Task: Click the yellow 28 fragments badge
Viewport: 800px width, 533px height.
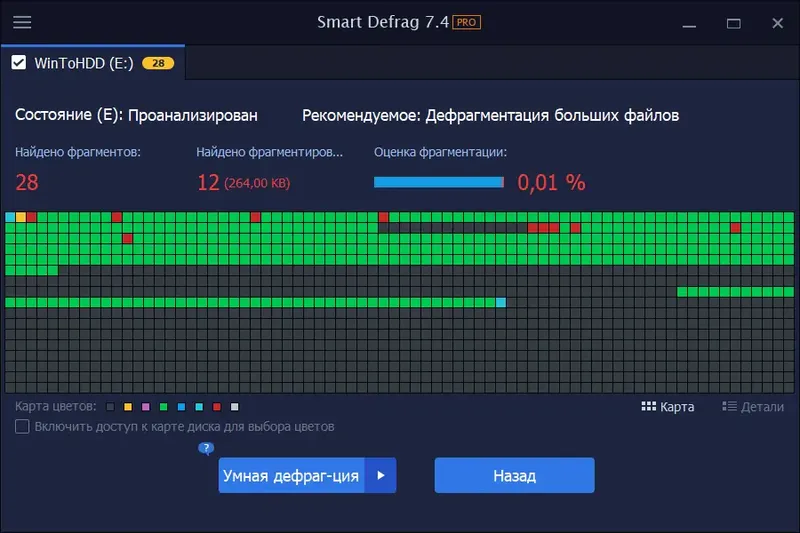Action: pyautogui.click(x=158, y=63)
